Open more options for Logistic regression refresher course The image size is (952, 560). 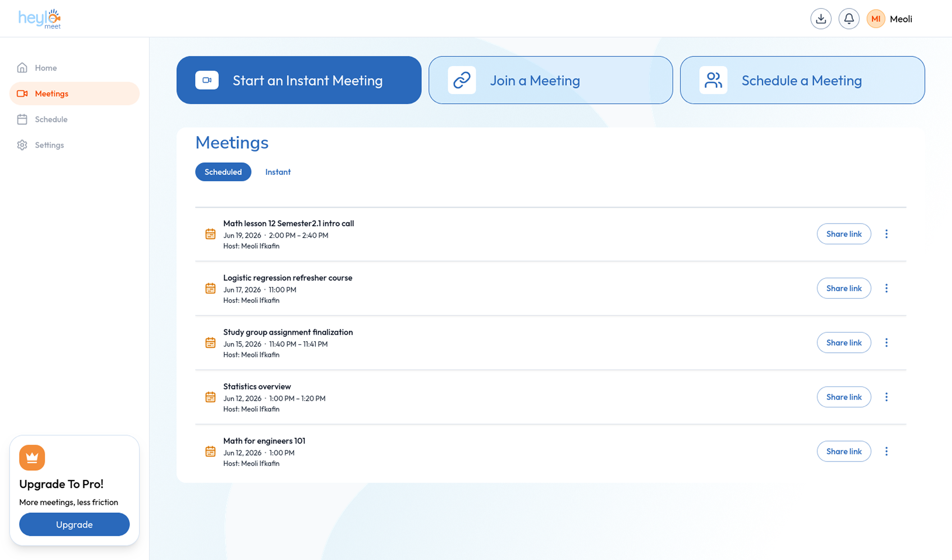(887, 288)
